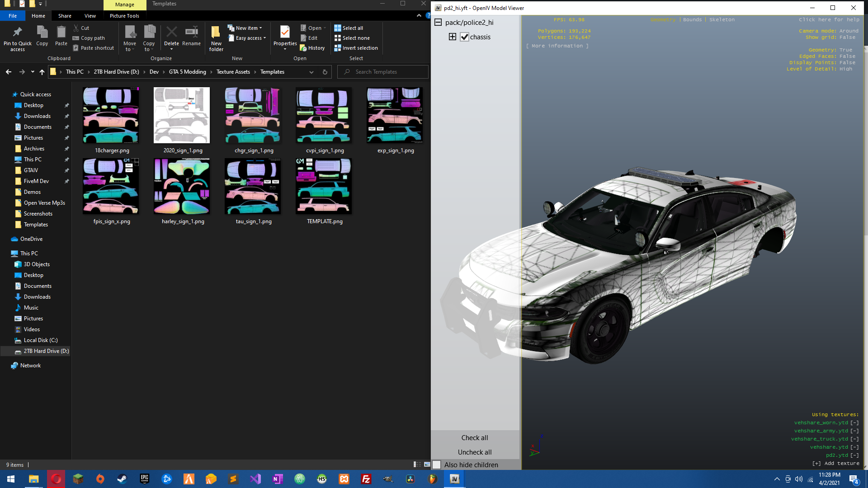
Task: Switch to large thumbnails view icon
Action: pyautogui.click(x=427, y=465)
